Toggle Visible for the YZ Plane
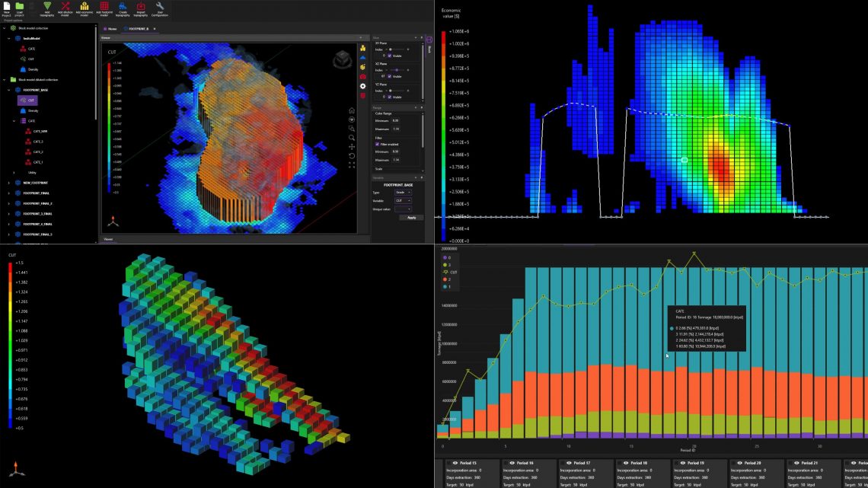Image resolution: width=868 pixels, height=488 pixels. pyautogui.click(x=389, y=96)
